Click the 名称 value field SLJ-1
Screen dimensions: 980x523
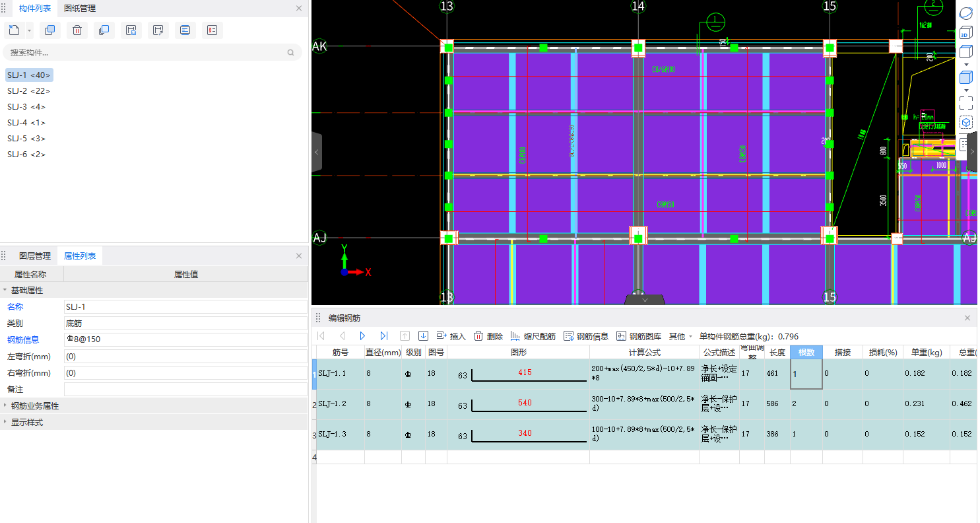(x=185, y=307)
